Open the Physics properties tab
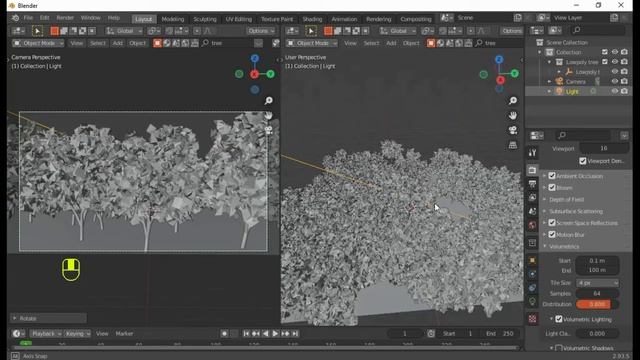Image resolution: width=640 pixels, height=360 pixels. pos(532,274)
